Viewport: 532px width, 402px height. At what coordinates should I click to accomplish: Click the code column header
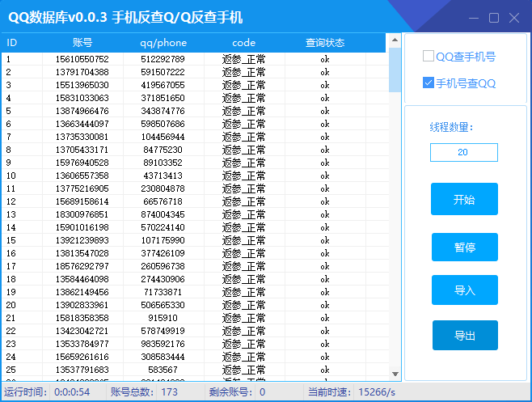243,43
